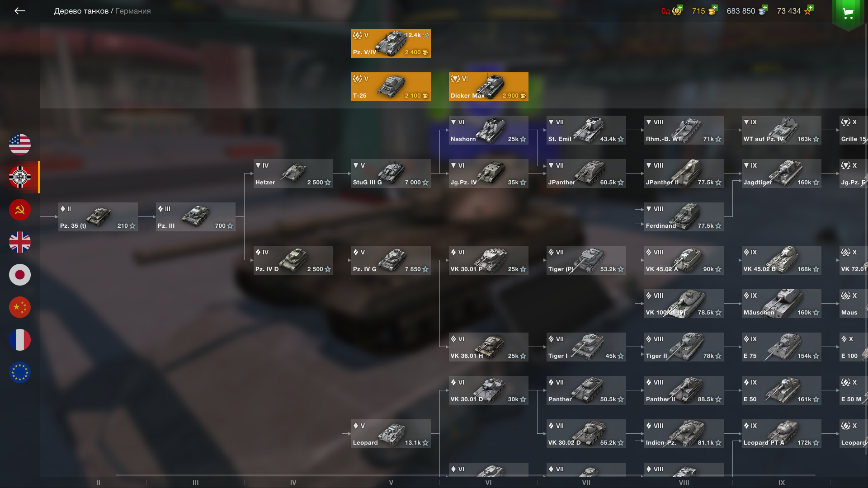Click the Дерево танков breadcrumb
The height and width of the screenshot is (488, 868).
point(81,11)
